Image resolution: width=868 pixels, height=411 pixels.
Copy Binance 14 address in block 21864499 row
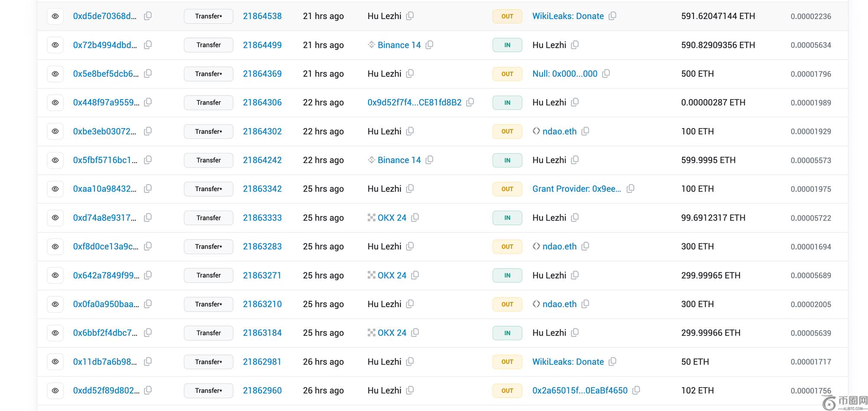[429, 45]
